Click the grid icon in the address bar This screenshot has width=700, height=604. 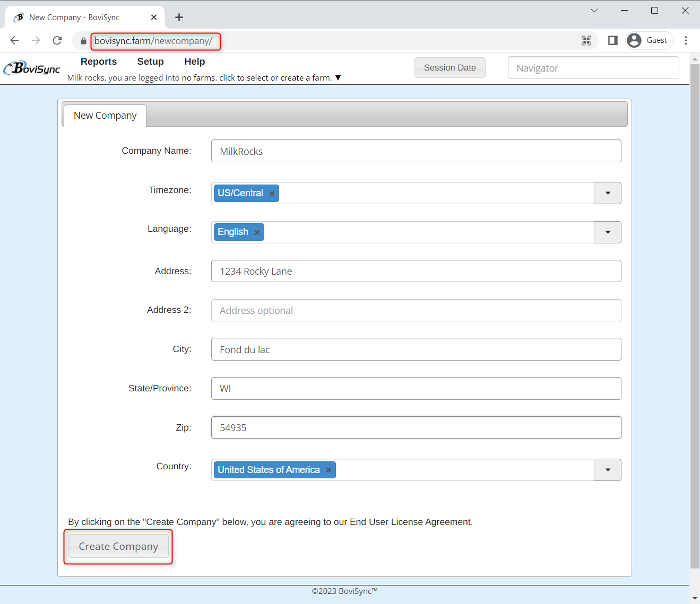(x=586, y=40)
